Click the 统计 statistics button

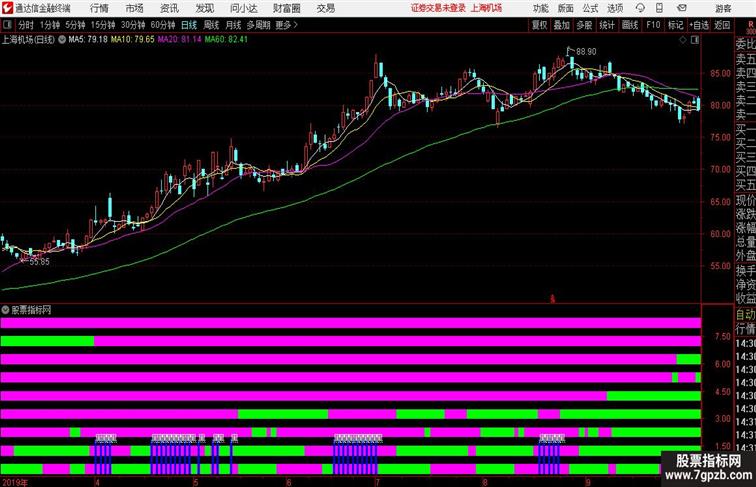pyautogui.click(x=607, y=25)
